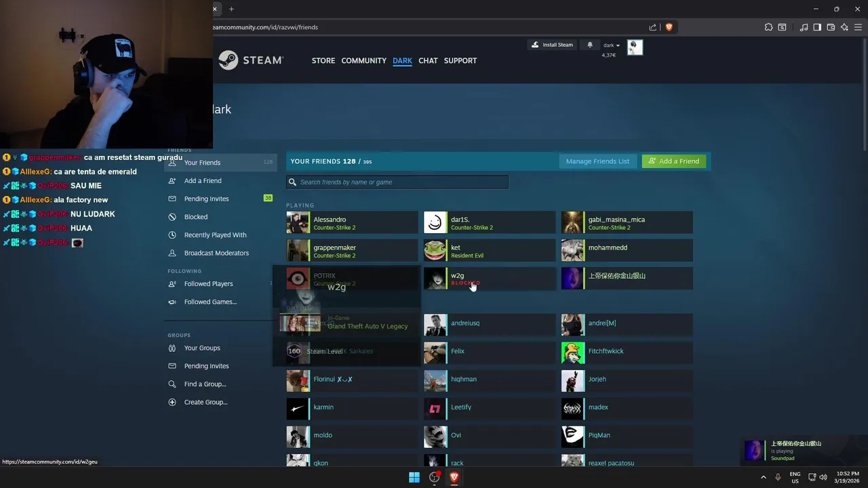Open friend moldo card

pos(352,436)
